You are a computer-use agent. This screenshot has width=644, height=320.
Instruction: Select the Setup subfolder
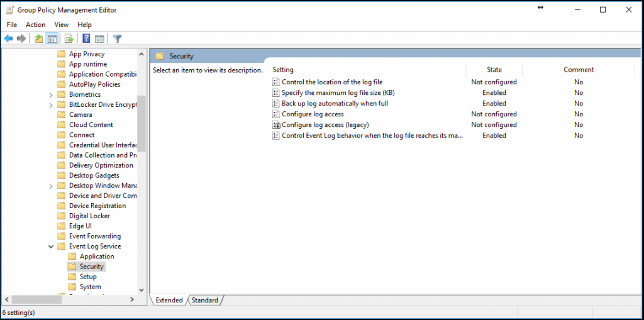(x=88, y=277)
